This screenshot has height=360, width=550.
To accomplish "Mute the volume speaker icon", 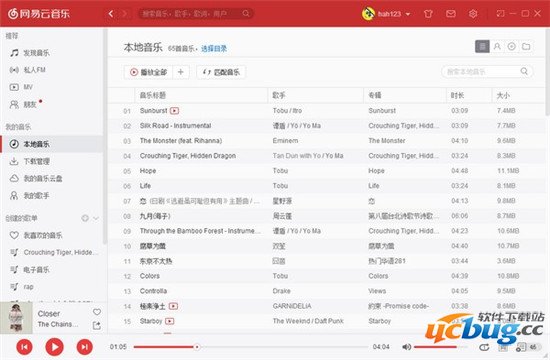I will point(406,347).
